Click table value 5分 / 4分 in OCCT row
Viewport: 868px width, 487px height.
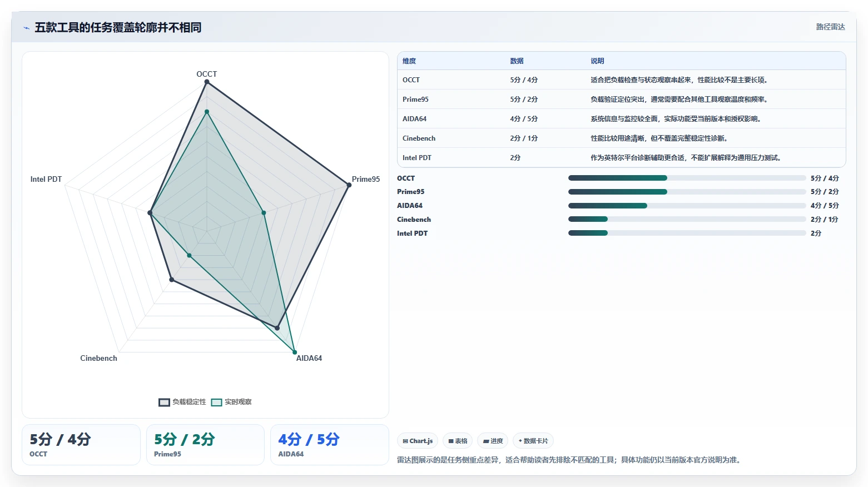[x=524, y=80]
